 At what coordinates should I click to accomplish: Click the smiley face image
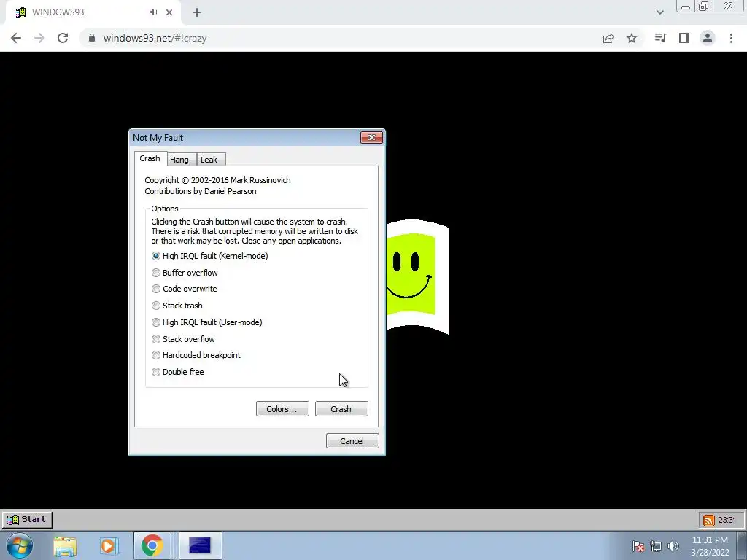pyautogui.click(x=418, y=276)
